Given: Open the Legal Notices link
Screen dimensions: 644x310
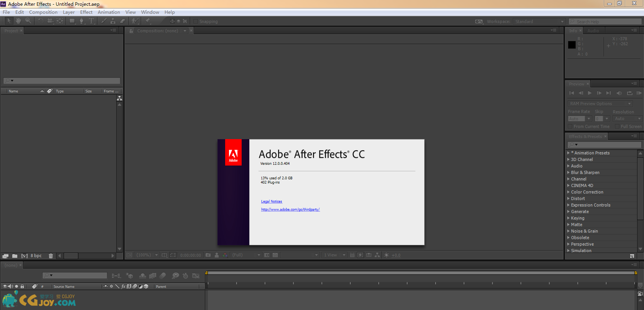Looking at the screenshot, I should [x=272, y=202].
